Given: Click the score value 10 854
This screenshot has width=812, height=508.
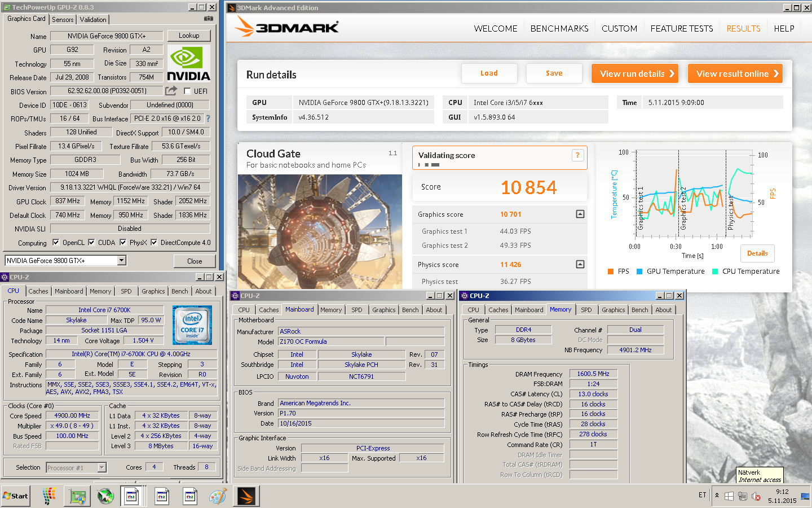Looking at the screenshot, I should point(528,187).
